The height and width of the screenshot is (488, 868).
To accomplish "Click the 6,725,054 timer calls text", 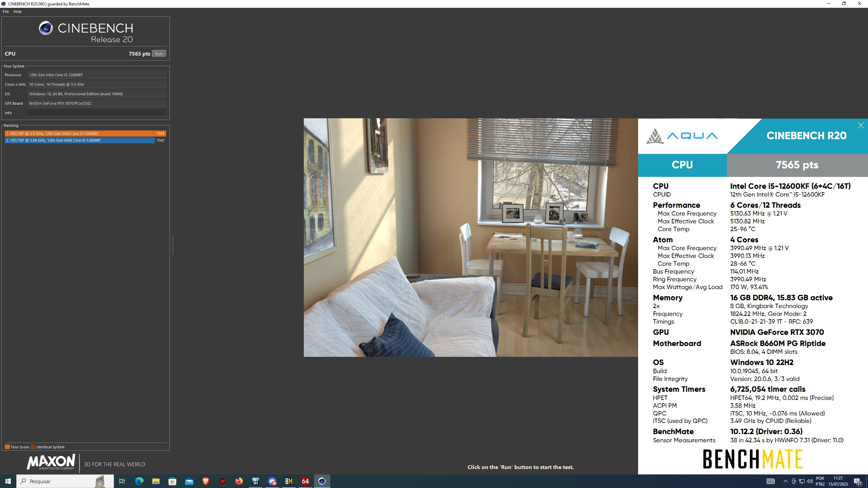I will [x=768, y=389].
